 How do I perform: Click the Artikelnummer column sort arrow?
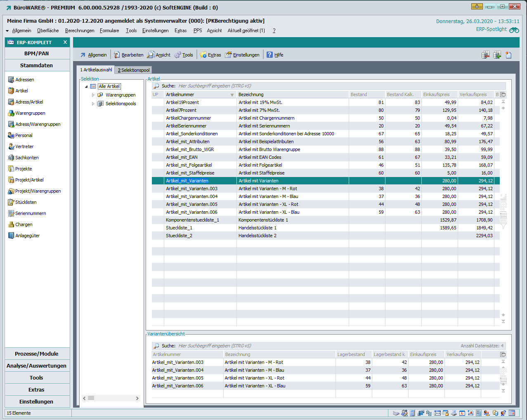coord(232,95)
